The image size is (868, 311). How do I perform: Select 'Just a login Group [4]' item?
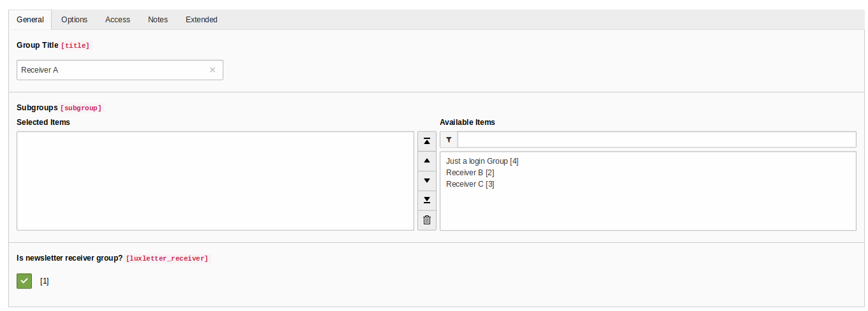[483, 161]
